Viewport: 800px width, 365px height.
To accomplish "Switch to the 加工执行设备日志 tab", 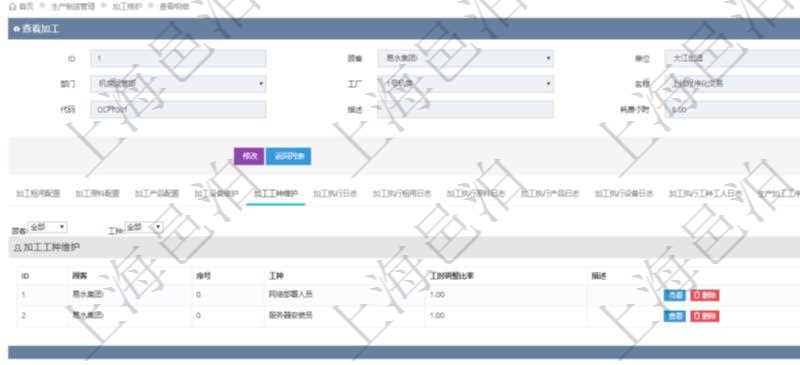I will (x=623, y=194).
